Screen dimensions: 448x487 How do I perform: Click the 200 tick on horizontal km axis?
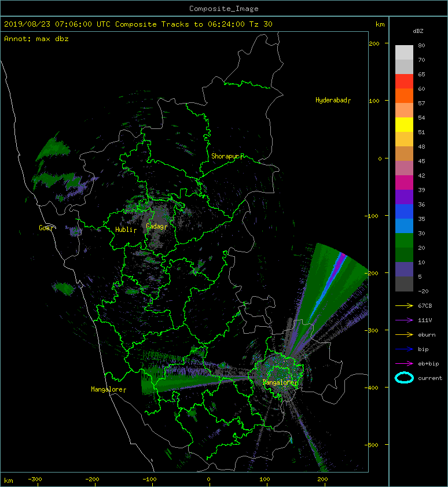tap(322, 479)
